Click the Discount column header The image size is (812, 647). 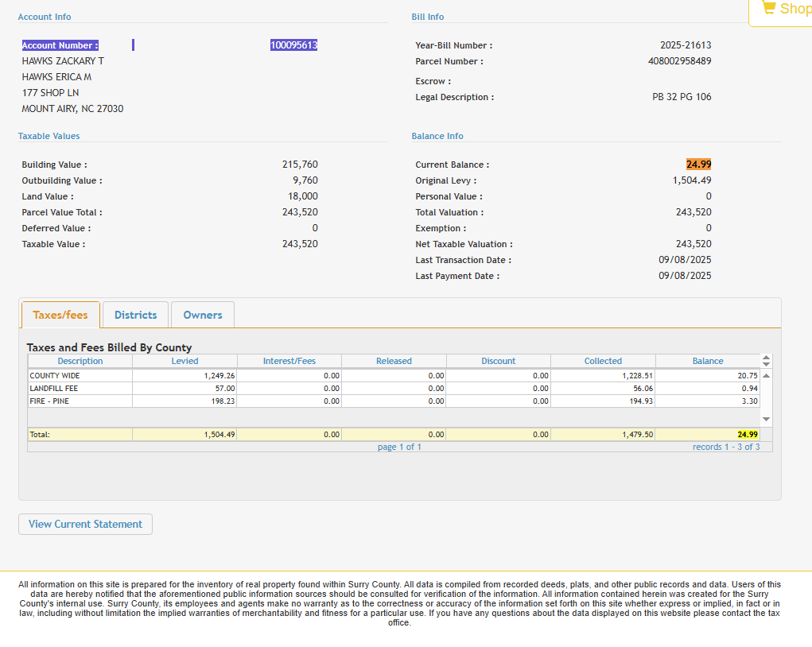click(499, 361)
